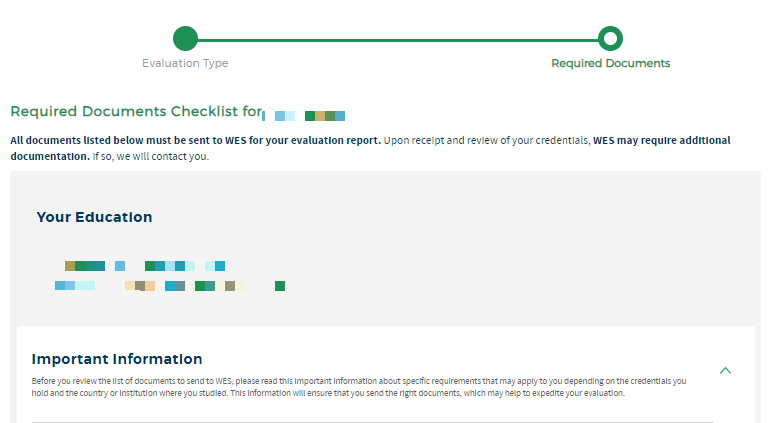Click the divider line below Important Information text
This screenshot has width=769, height=423.
click(372, 421)
